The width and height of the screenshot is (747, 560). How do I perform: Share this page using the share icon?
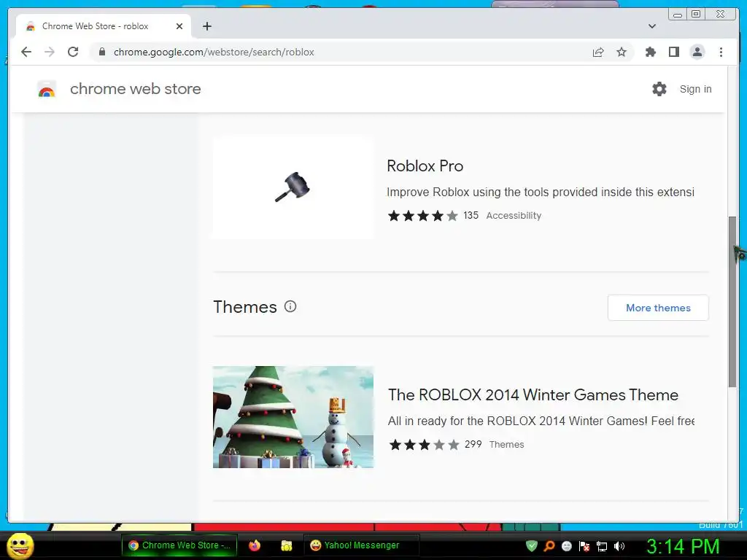click(x=598, y=52)
